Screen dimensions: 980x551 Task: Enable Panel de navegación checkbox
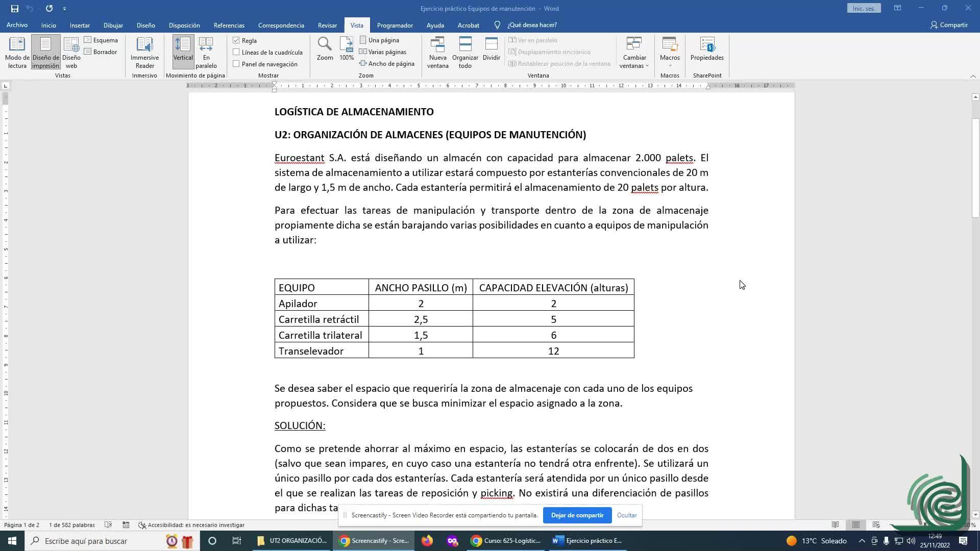pos(236,64)
